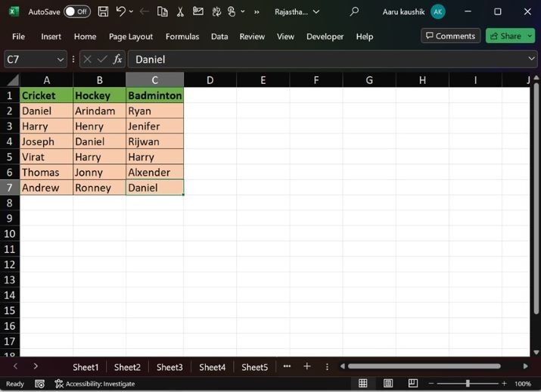Select the Badminton header cell
This screenshot has width=541, height=392.
(x=154, y=95)
